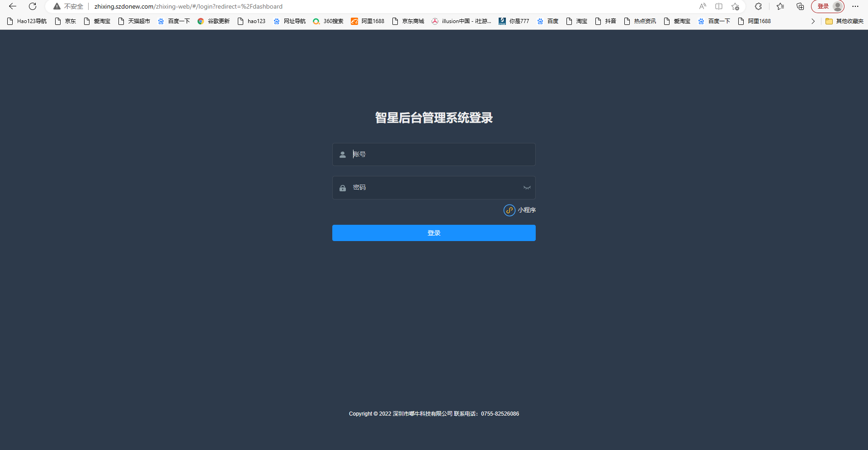Open the 淘宝 bookmark
This screenshot has width=868, height=450.
click(577, 21)
